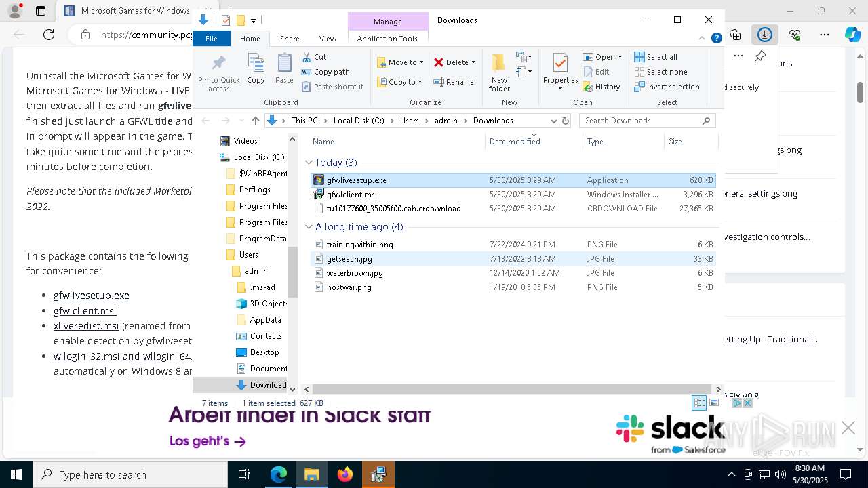Open Firefox from the taskbar

pos(345,474)
